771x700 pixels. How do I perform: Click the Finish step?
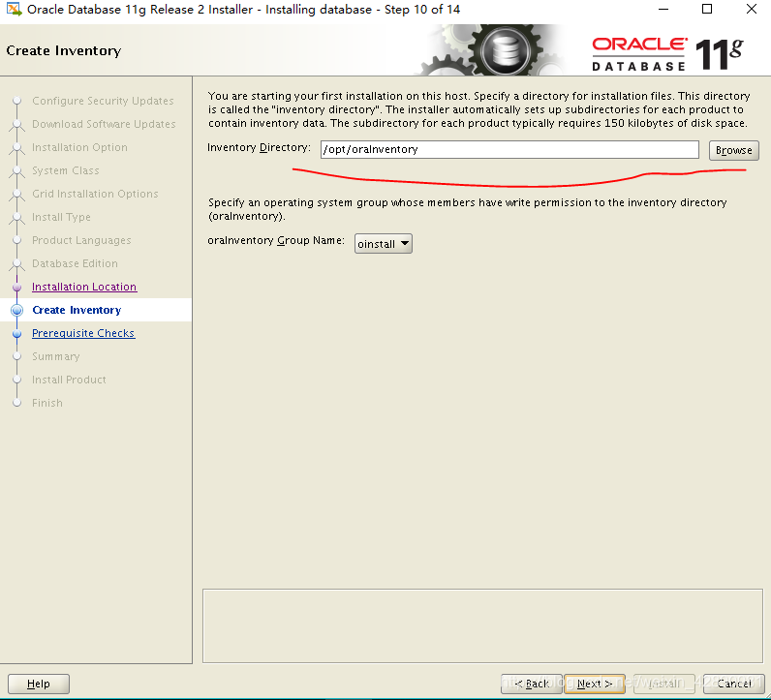[47, 403]
